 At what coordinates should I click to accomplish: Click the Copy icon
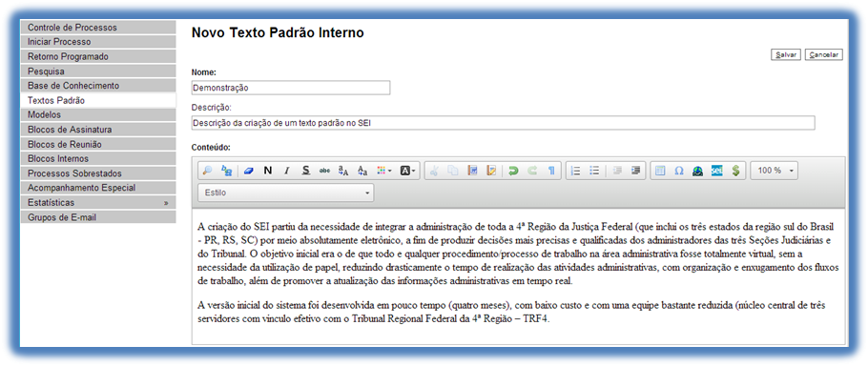point(453,171)
